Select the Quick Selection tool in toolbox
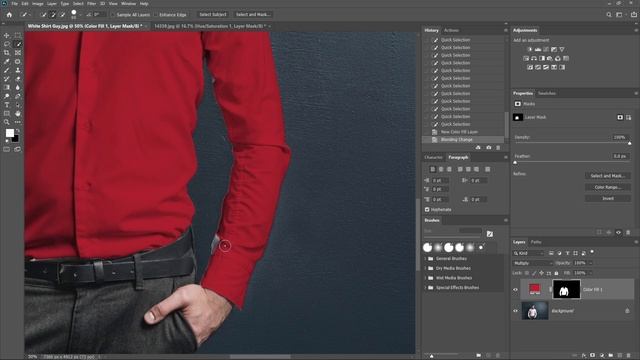This screenshot has height=360, width=640. [18, 44]
